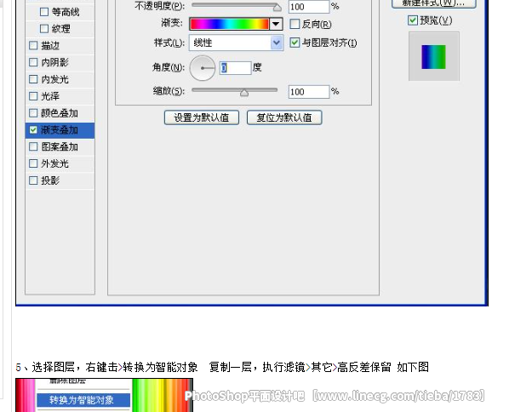The width and height of the screenshot is (532, 412).
Task: Click the style preview thumbnail
Action: pos(433,57)
